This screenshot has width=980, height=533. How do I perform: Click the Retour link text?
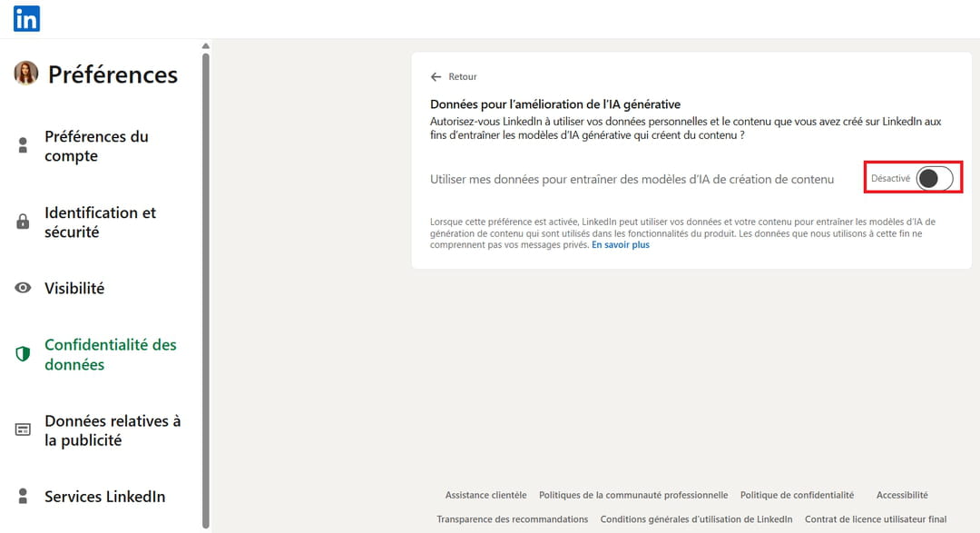463,77
